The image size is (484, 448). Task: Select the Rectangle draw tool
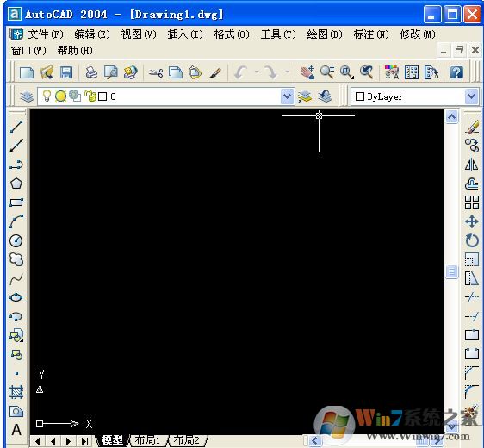coord(16,202)
